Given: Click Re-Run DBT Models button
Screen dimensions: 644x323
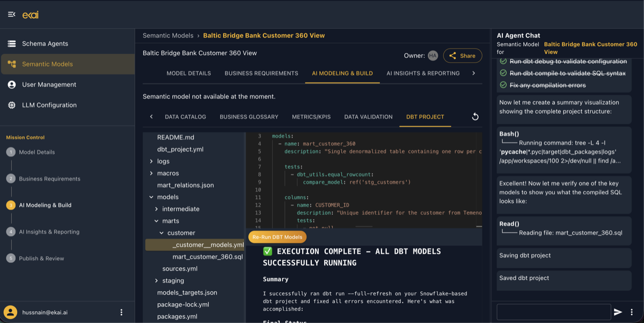Looking at the screenshot, I should [x=277, y=237].
